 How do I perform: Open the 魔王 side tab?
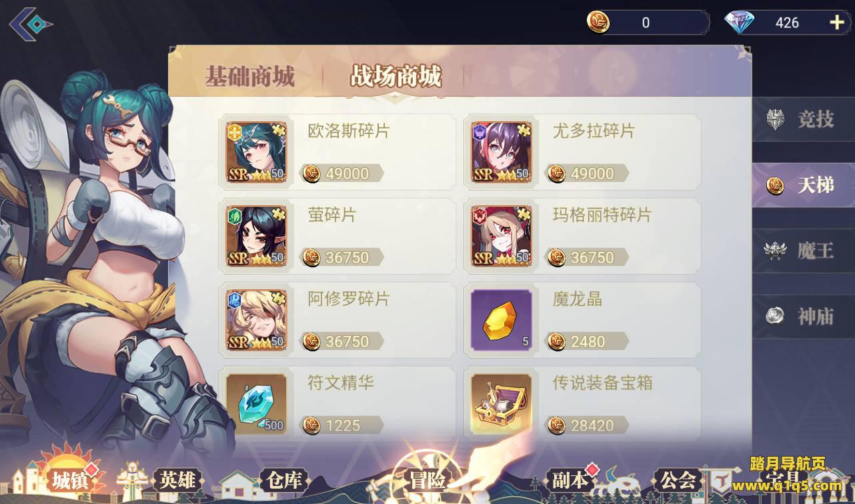tap(803, 251)
